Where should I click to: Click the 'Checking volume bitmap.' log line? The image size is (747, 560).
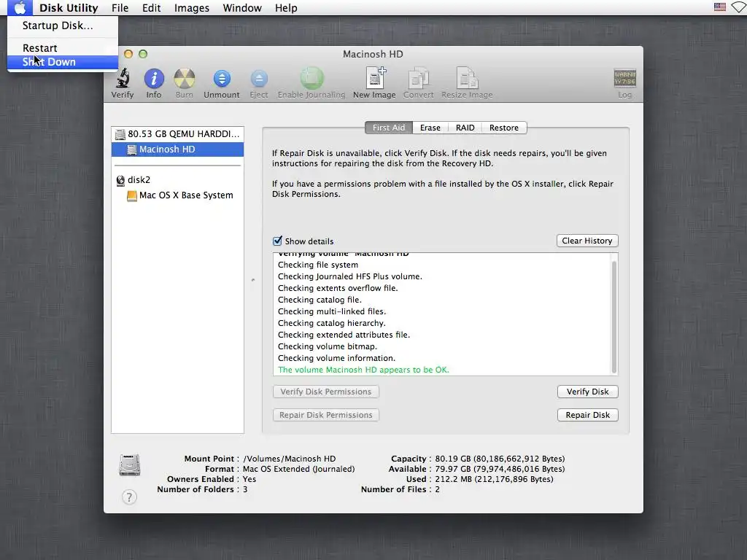pos(328,346)
